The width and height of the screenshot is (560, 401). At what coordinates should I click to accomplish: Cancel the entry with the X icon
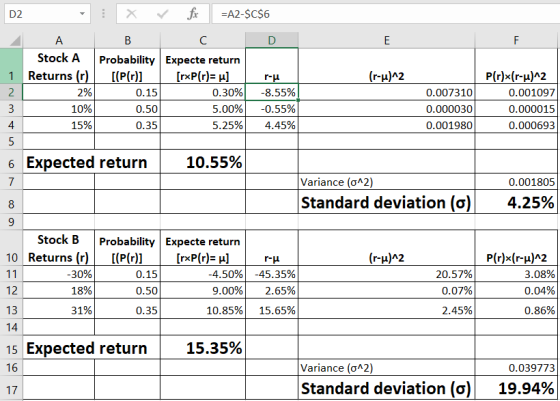click(131, 14)
